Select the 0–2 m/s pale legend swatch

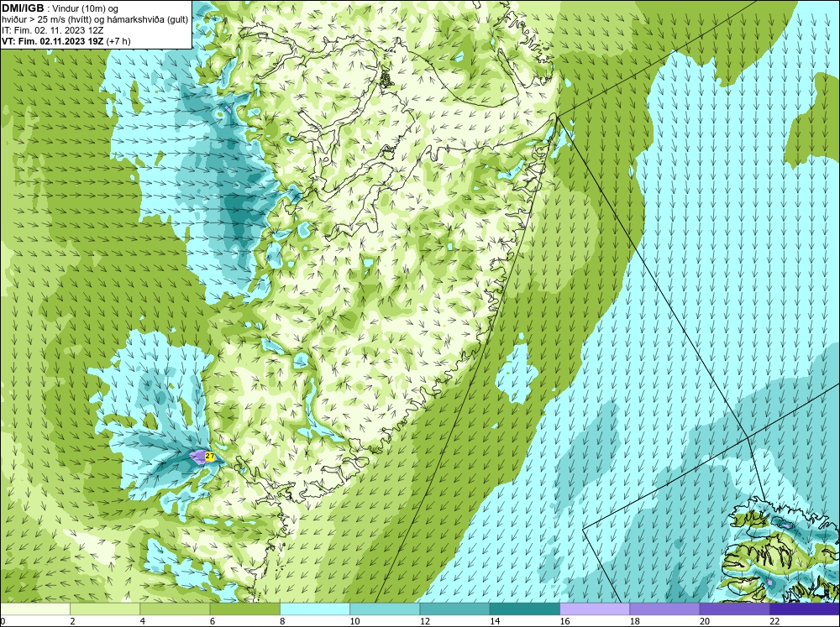pos(35,609)
